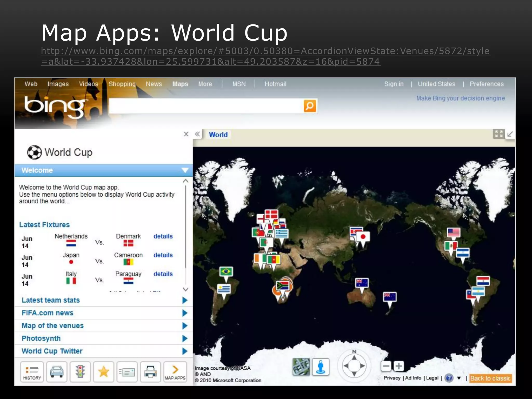Expand the Latest team stats section
Screen dimensions: 532x399
tap(103, 300)
